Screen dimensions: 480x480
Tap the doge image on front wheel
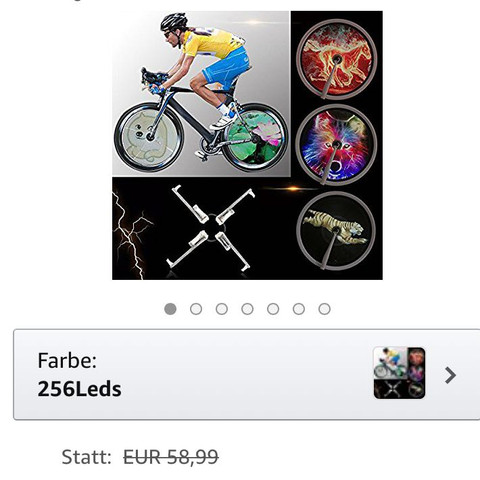pyautogui.click(x=148, y=137)
